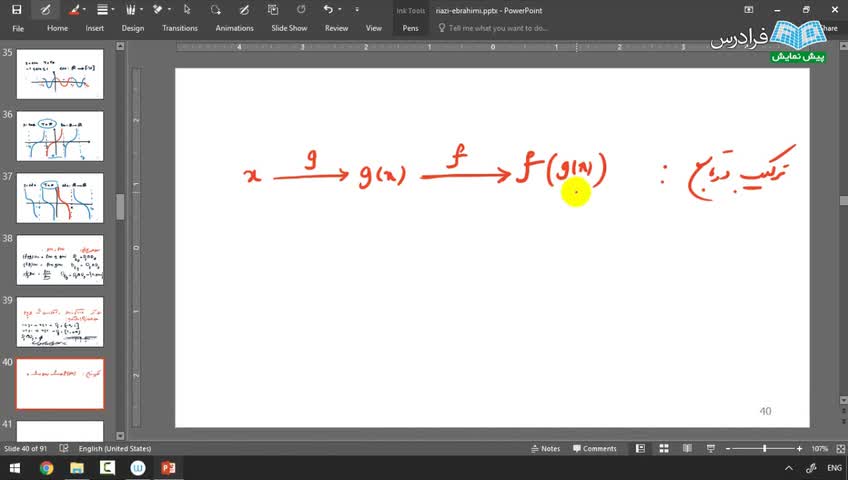Choose the Select Objects pointer tool
848x480 pixels.
point(187,9)
